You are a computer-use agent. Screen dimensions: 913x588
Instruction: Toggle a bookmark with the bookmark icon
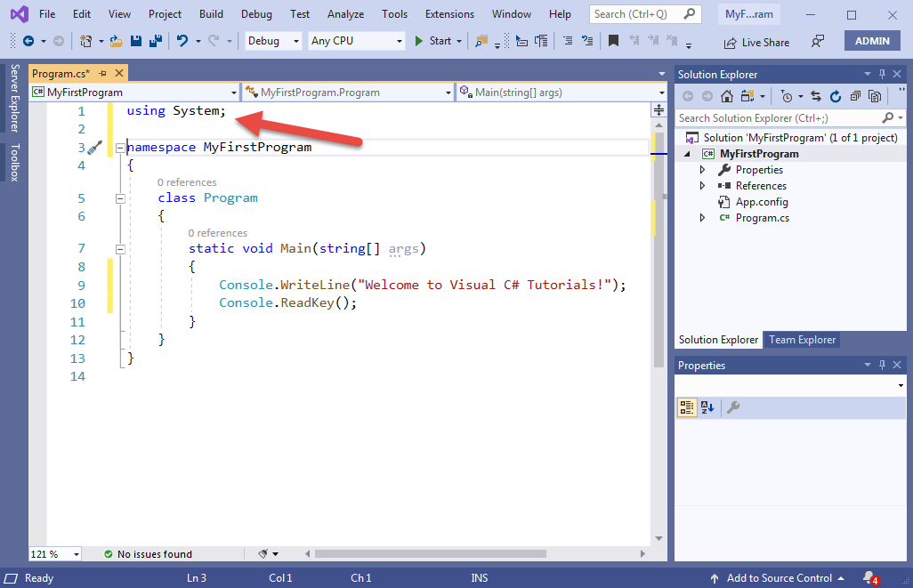613,41
